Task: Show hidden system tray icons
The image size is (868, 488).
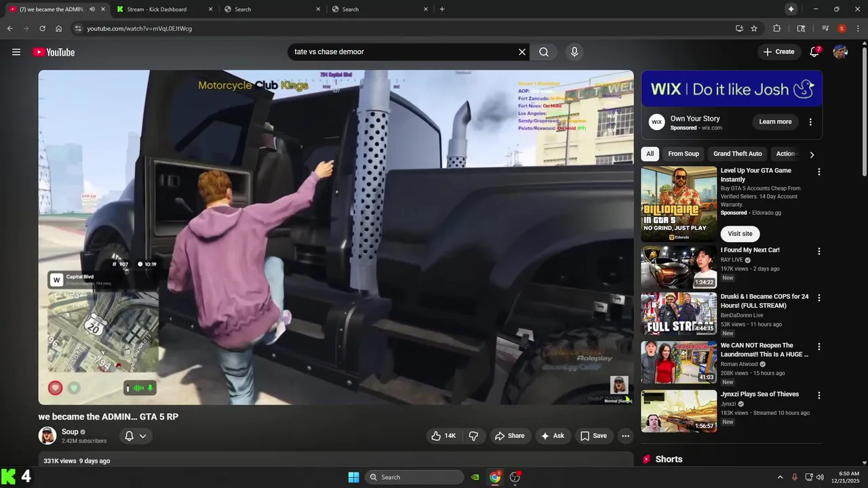Action: click(x=780, y=477)
